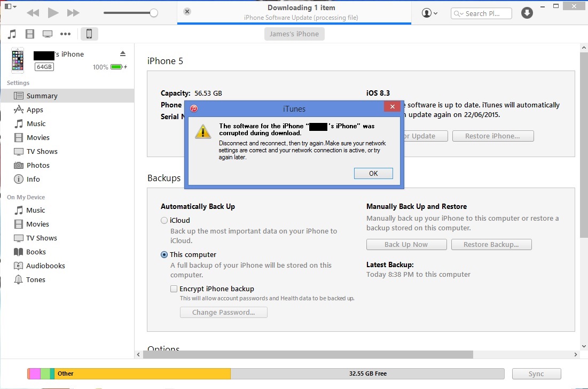
Task: Open the Movies library icon in toolbar
Action: pos(29,34)
